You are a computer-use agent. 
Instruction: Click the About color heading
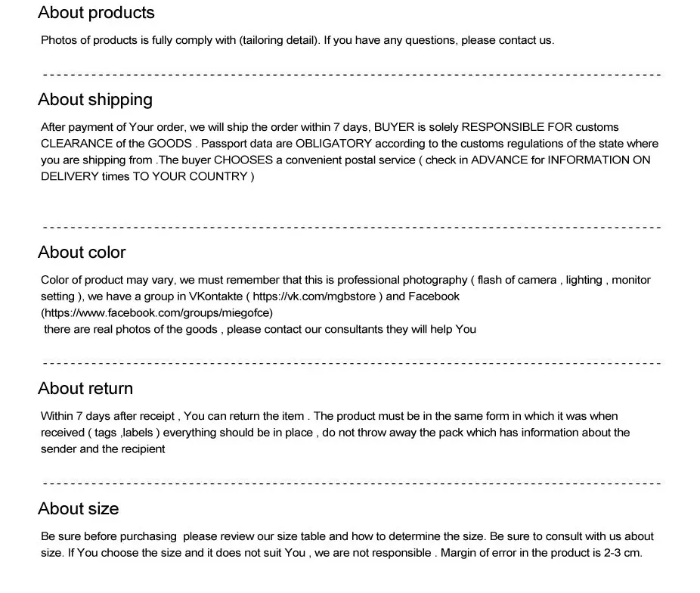[82, 253]
